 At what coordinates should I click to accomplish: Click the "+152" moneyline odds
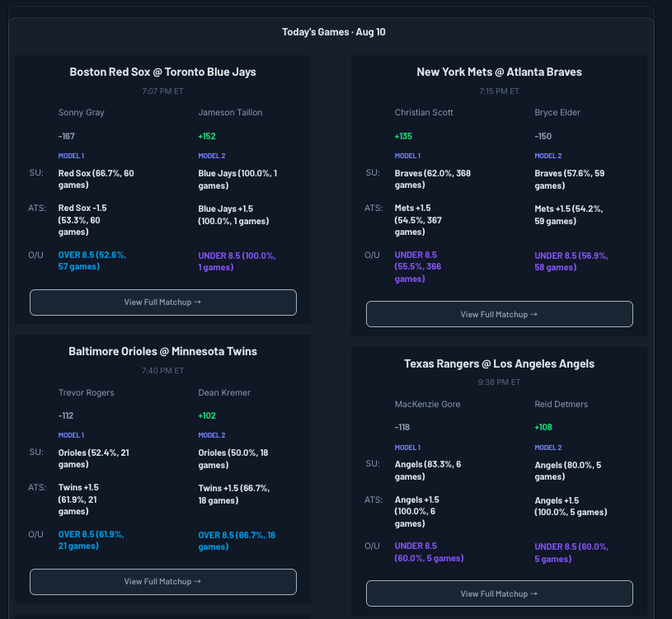click(207, 136)
